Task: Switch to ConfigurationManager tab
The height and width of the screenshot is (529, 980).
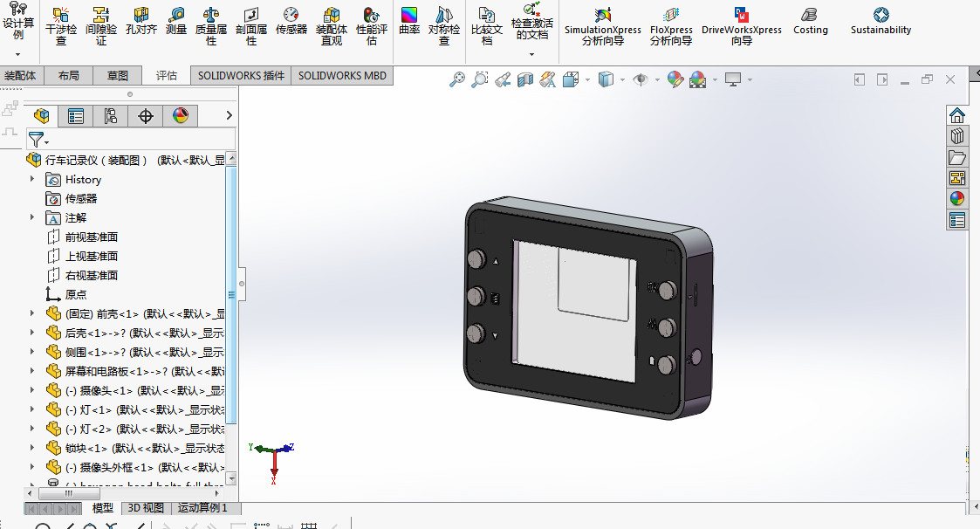Action: [111, 116]
